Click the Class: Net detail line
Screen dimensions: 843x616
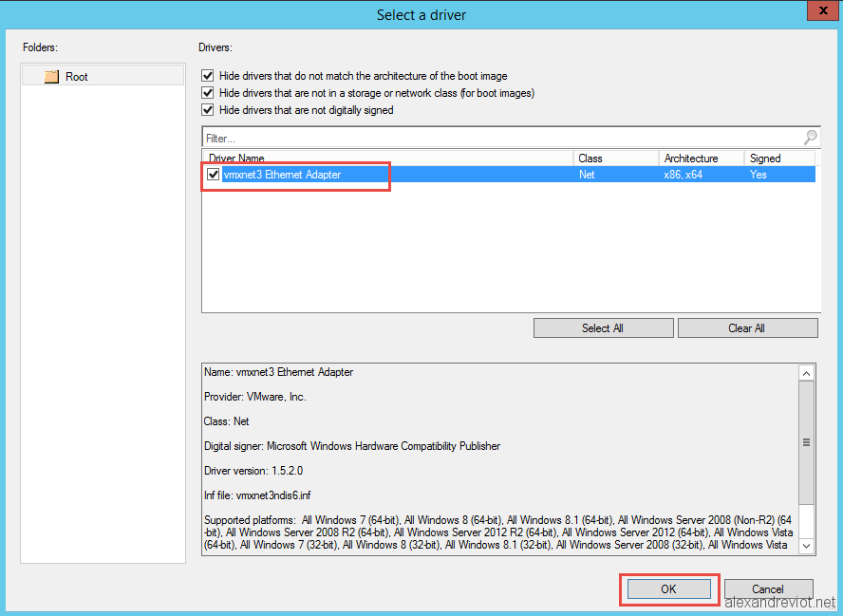click(x=226, y=421)
